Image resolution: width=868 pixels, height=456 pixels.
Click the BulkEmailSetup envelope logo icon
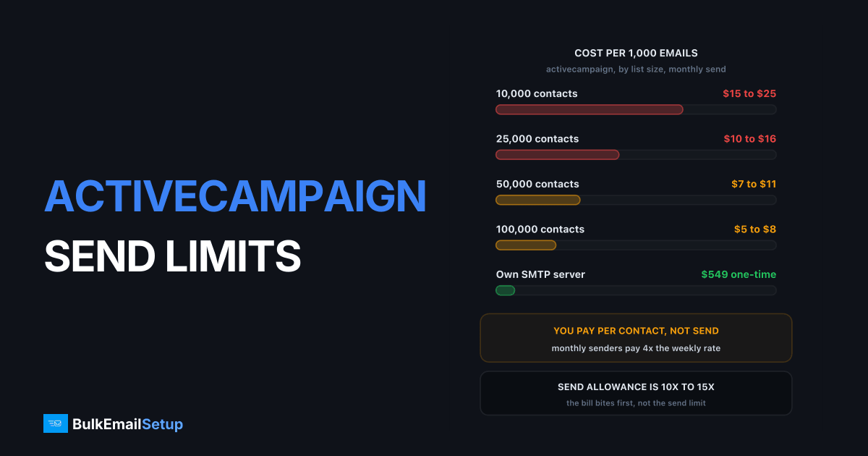[x=55, y=423]
